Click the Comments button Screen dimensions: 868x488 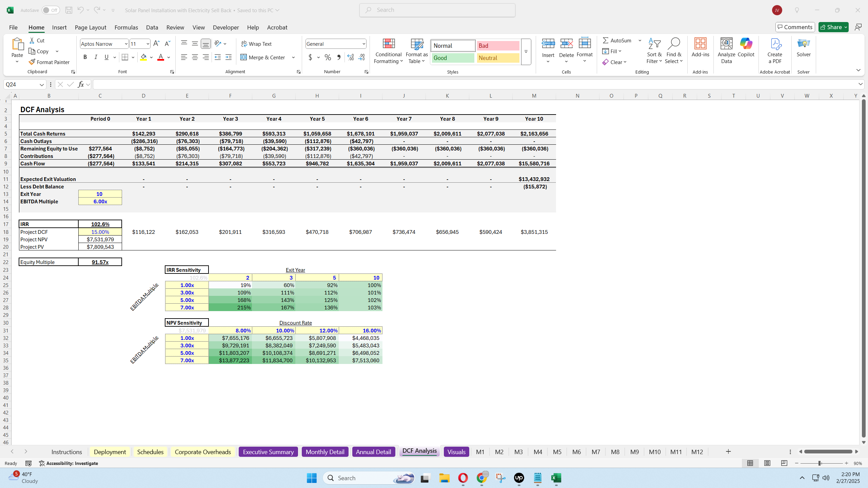(795, 27)
